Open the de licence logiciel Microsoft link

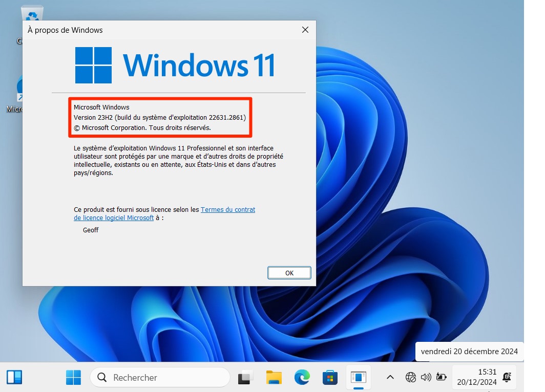pos(114,218)
